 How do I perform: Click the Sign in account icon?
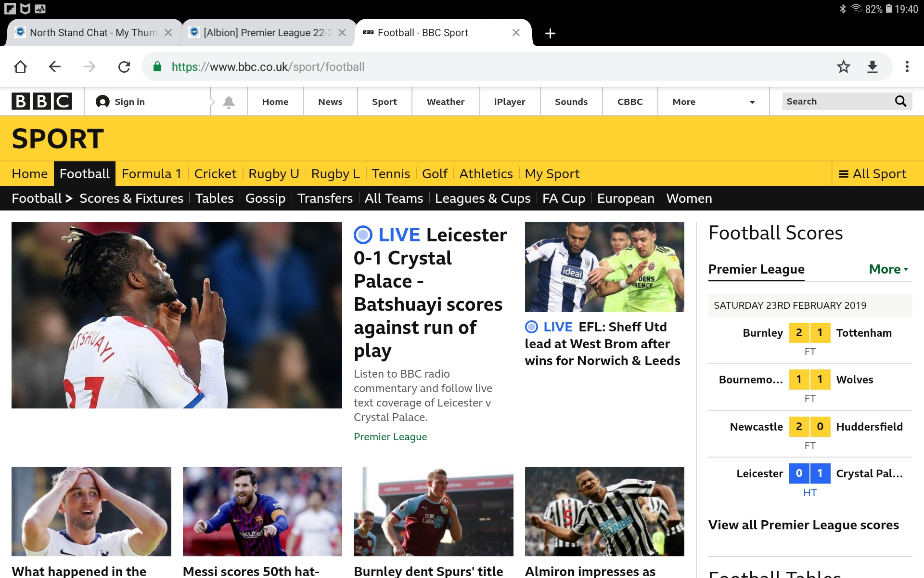[102, 102]
